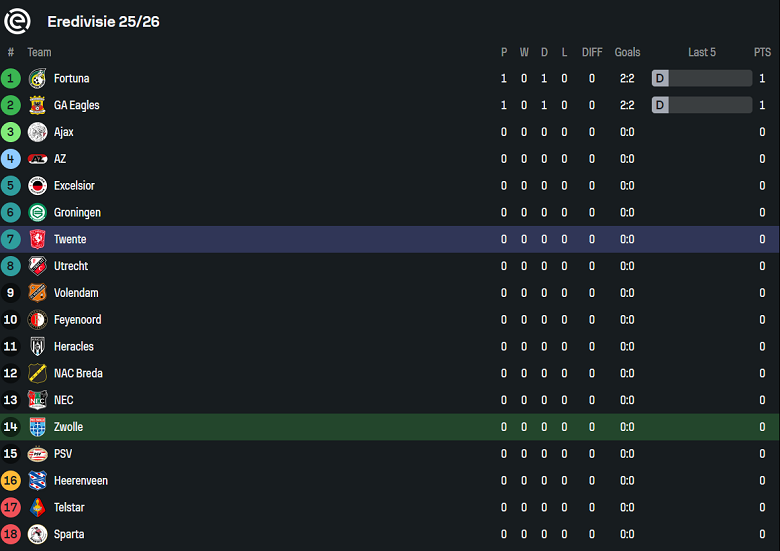Click the Fortuna club crest
The width and height of the screenshot is (780, 551).
tap(38, 78)
